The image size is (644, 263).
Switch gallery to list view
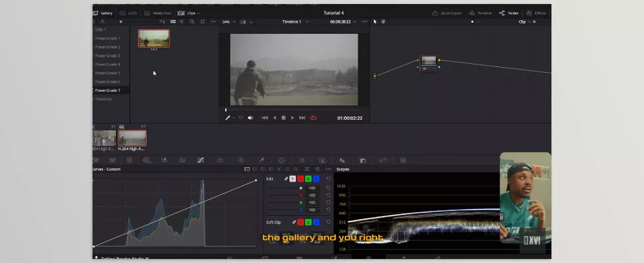tap(181, 21)
